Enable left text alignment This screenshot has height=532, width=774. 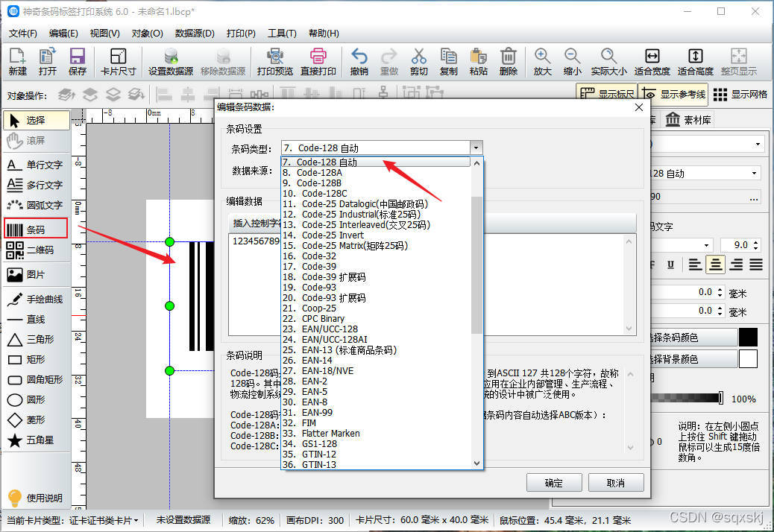coord(695,265)
